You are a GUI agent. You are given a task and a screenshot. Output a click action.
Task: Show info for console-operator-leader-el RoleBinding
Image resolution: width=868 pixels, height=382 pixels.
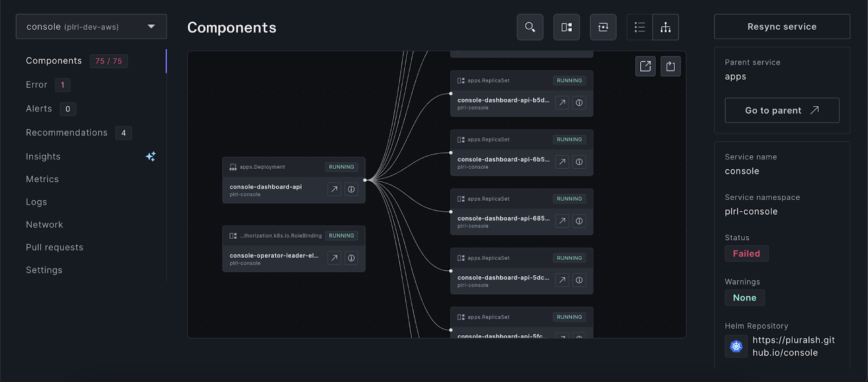(352, 258)
